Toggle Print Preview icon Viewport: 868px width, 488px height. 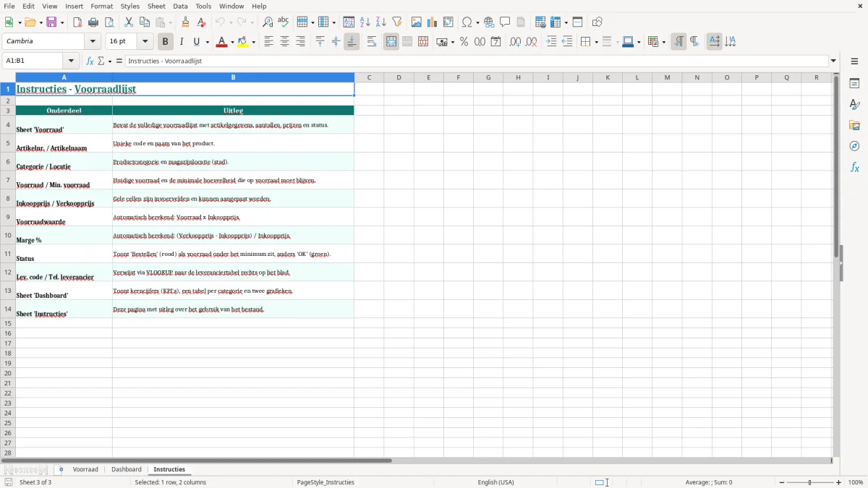point(109,22)
